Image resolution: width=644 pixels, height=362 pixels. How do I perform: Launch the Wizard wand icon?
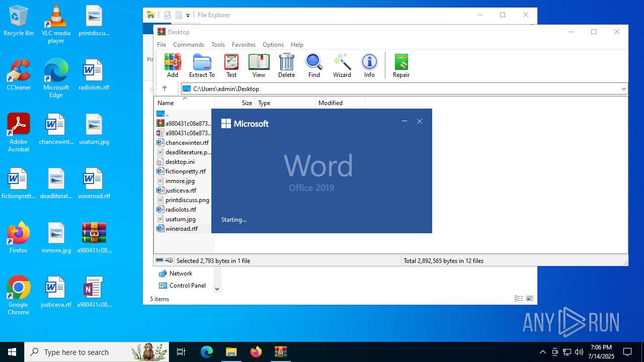click(x=342, y=66)
